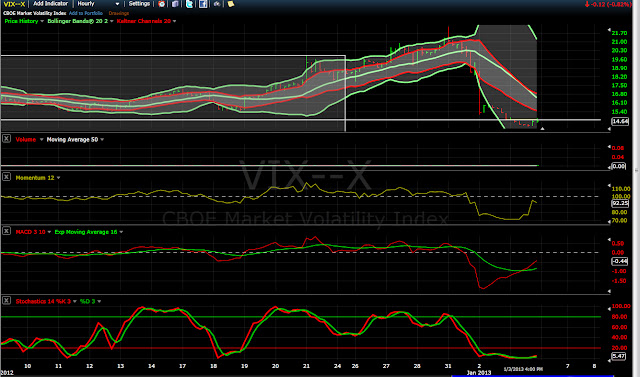Click the Add to Portfolio link
The width and height of the screenshot is (640, 377).
[x=86, y=13]
